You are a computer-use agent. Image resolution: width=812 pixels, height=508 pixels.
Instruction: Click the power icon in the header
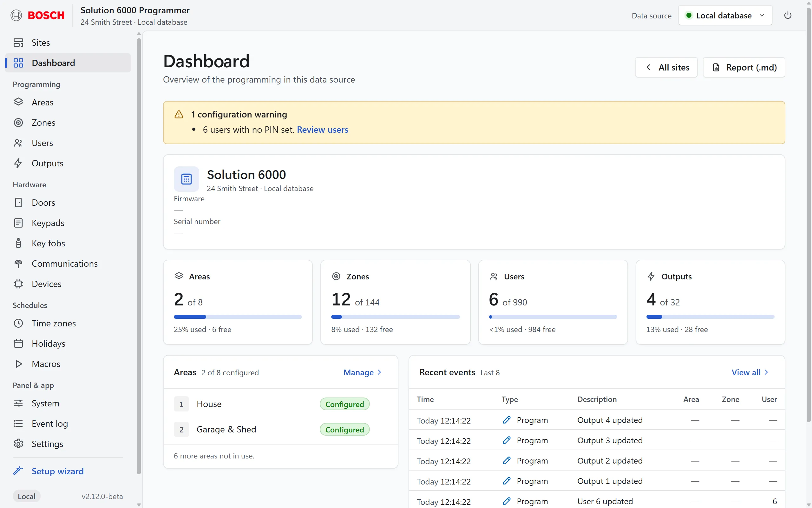pos(788,16)
